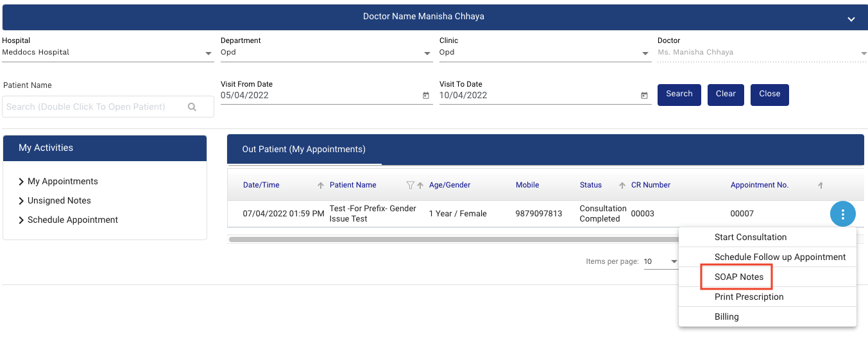Open calendar for Visit From Date
This screenshot has height=339, width=868.
[x=426, y=96]
